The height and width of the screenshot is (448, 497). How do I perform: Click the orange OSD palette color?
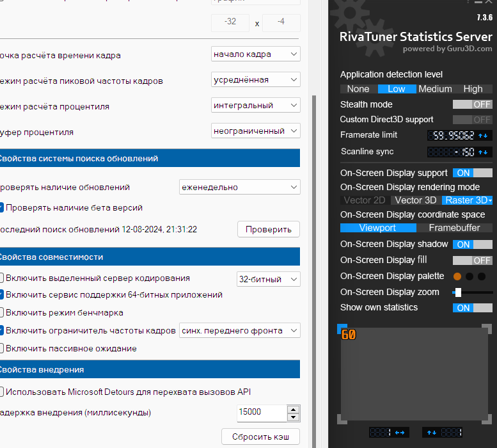(457, 276)
